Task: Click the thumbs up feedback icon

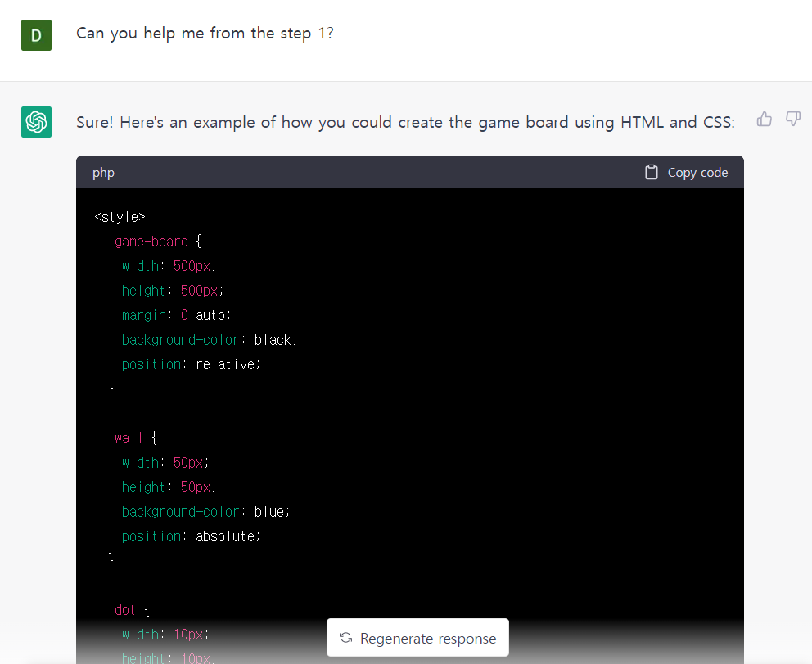Action: (764, 120)
